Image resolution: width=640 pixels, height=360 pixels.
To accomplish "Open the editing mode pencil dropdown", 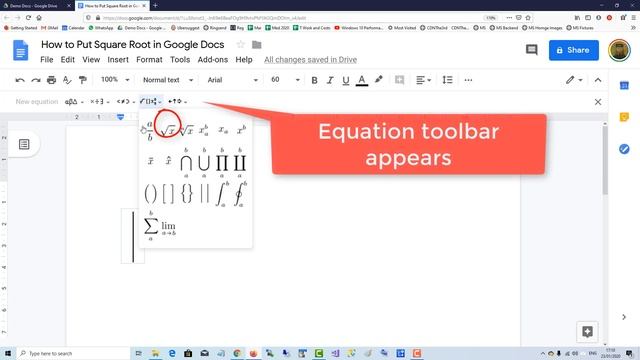I will point(574,80).
